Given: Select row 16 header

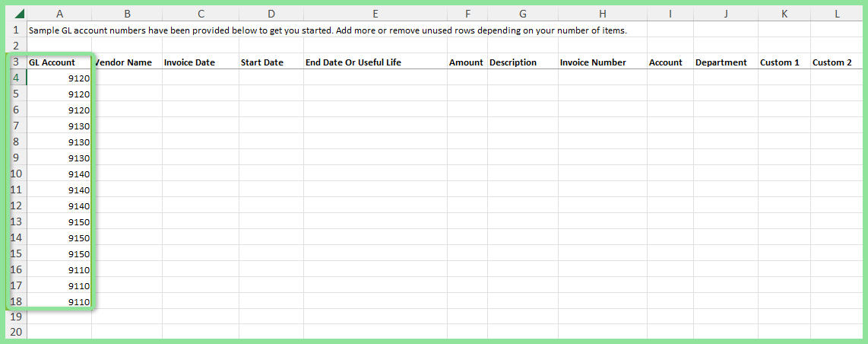Looking at the screenshot, I should (16, 269).
